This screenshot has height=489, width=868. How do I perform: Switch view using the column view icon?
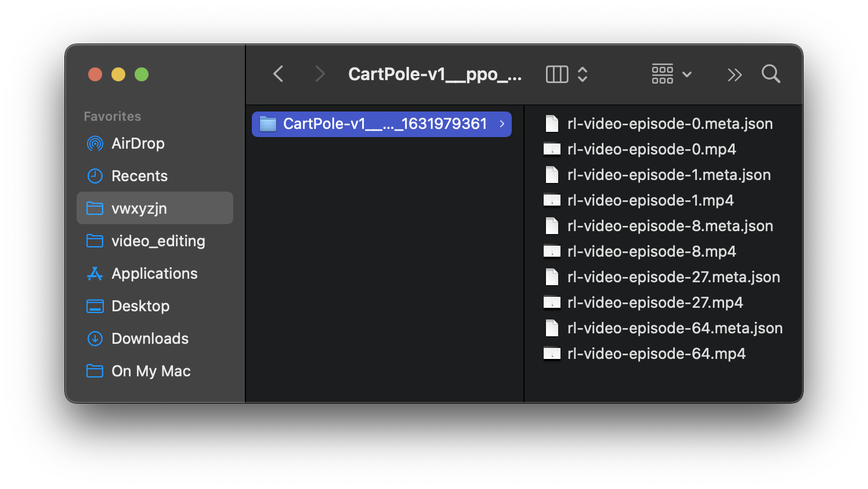(x=557, y=74)
